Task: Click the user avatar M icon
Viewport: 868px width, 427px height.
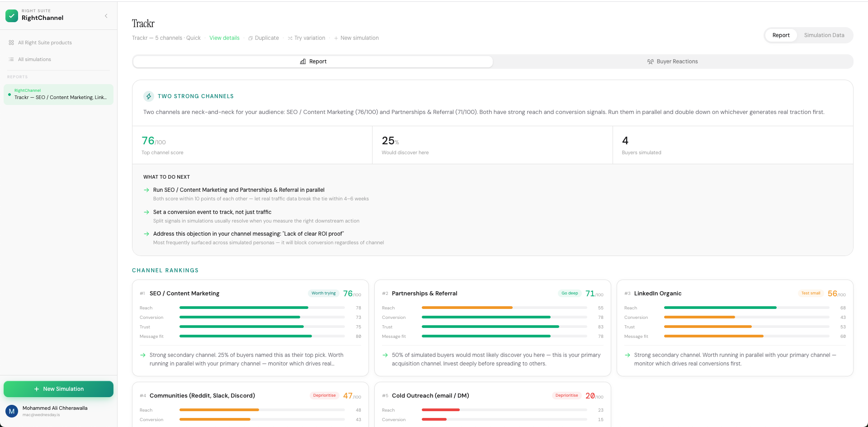Action: (x=12, y=411)
